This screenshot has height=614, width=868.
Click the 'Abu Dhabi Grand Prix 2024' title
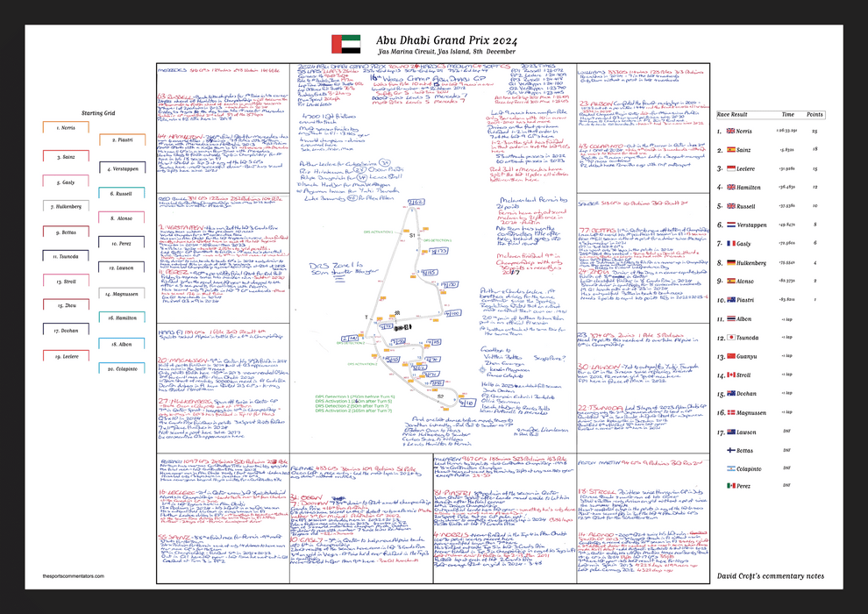pyautogui.click(x=447, y=39)
